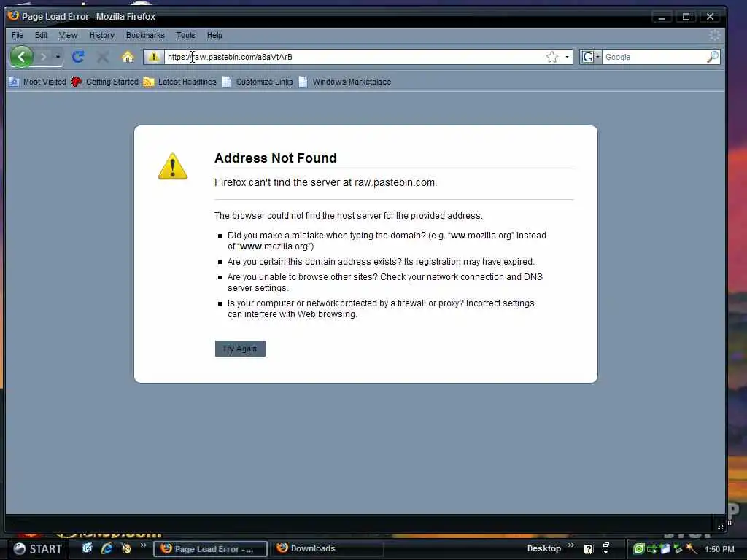Minimize the Firefox window

(x=662, y=17)
